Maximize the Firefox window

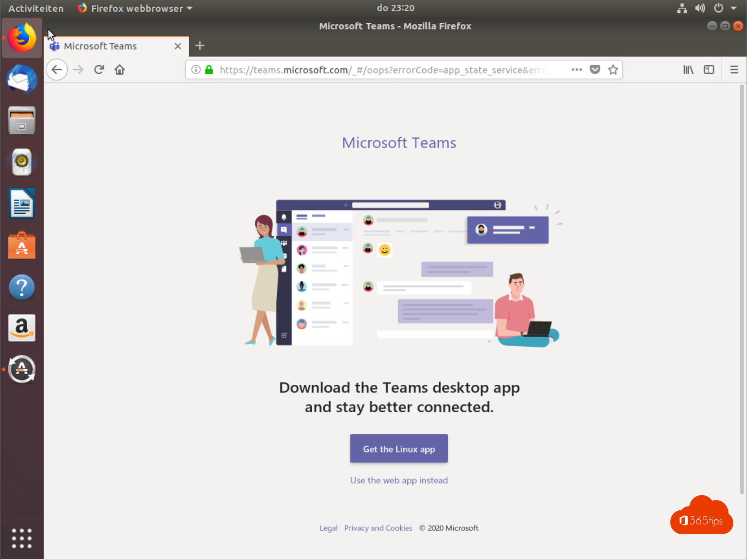pos(725,26)
